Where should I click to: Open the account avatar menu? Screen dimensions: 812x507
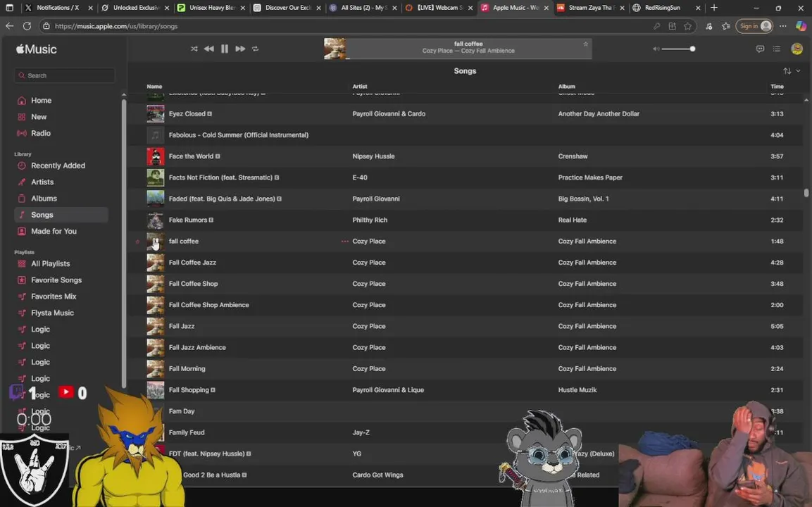pyautogui.click(x=797, y=49)
